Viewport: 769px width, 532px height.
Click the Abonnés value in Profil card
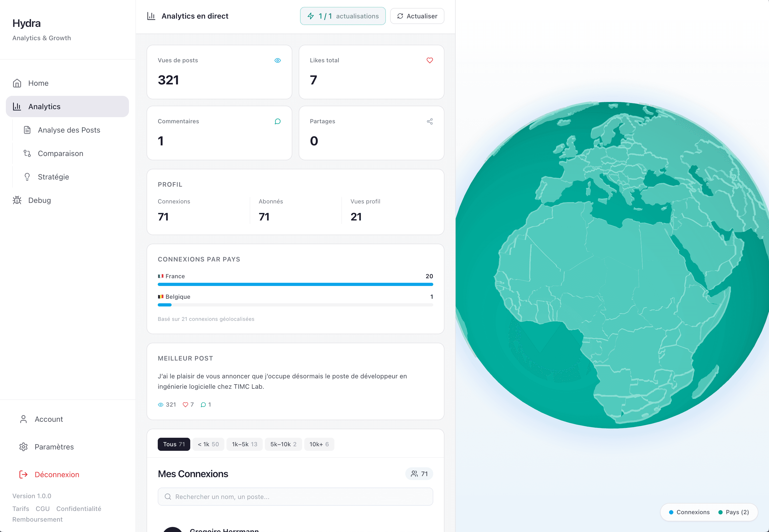pos(264,217)
